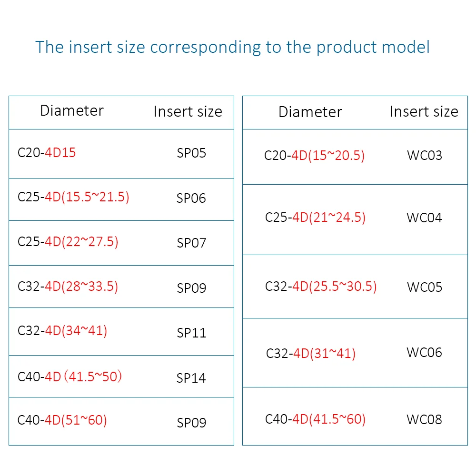Select the C32-4D(25.5~30.5) diameter cell

click(321, 287)
